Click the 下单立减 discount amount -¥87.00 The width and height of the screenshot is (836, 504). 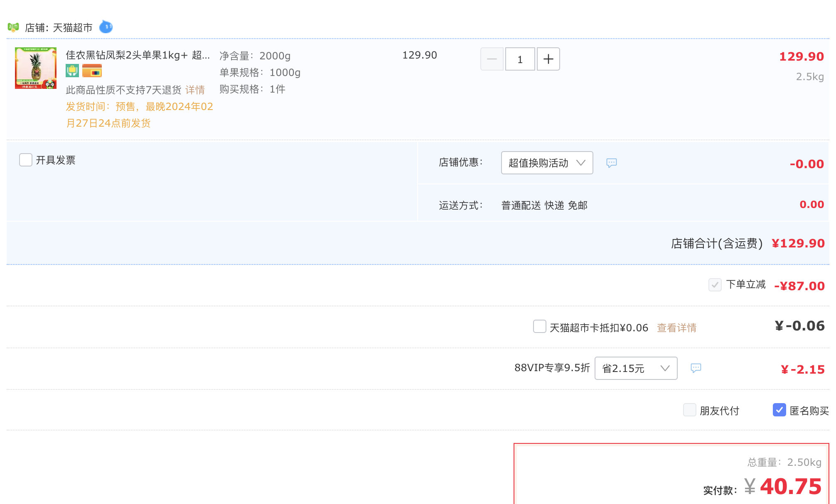(x=799, y=286)
